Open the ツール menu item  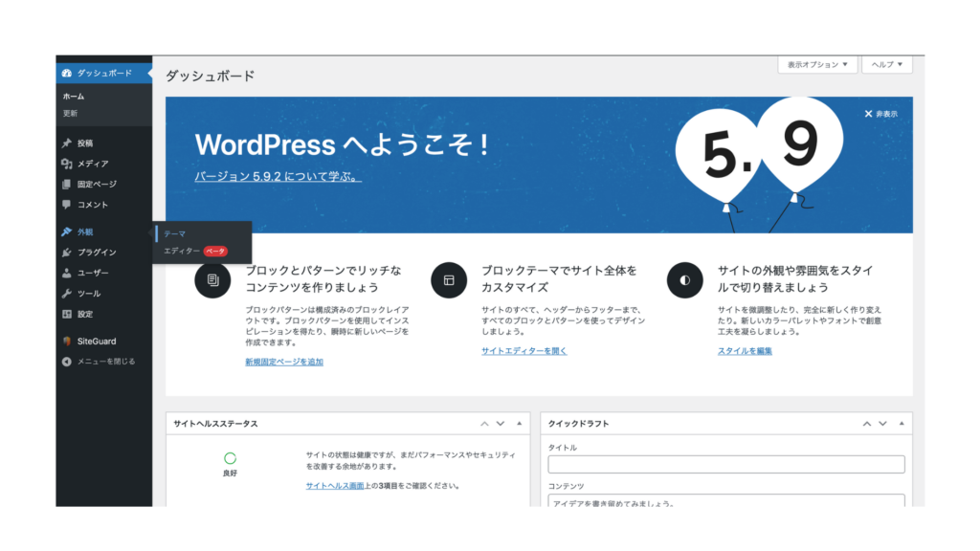point(89,294)
